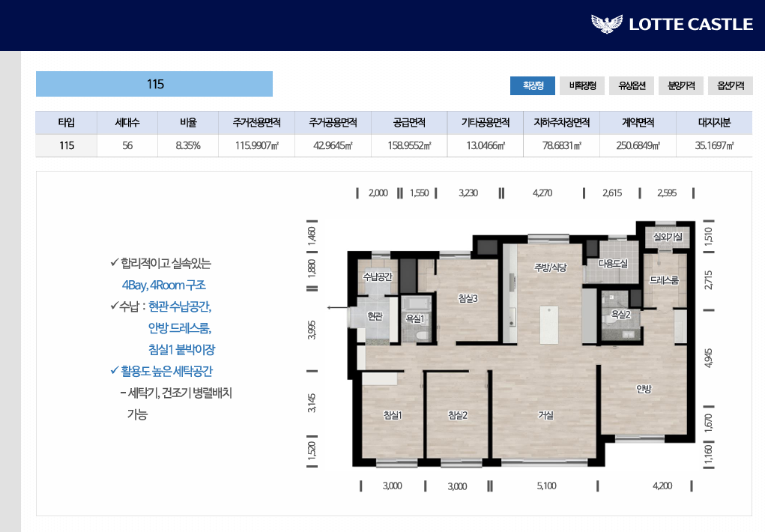765x532 pixels.
Task: Click the 대지지분 column header
Action: 714,122
